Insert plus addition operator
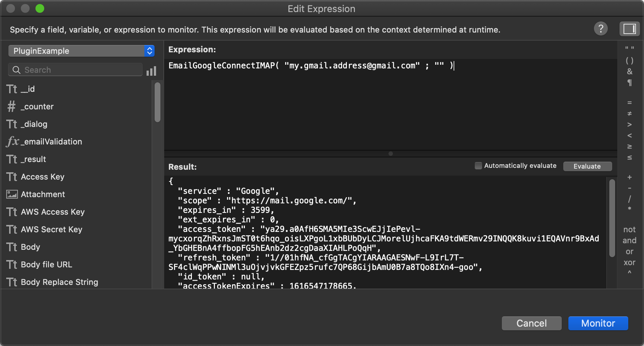 coord(629,177)
